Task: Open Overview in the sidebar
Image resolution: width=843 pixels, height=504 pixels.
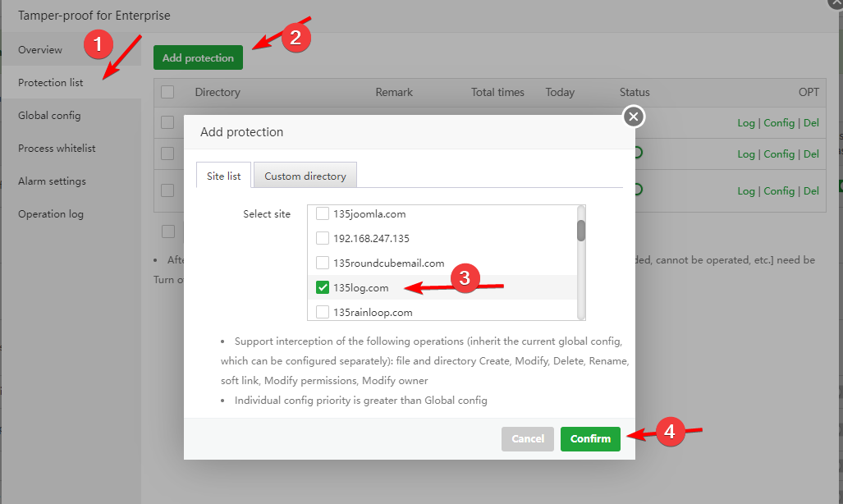Action: [40, 50]
